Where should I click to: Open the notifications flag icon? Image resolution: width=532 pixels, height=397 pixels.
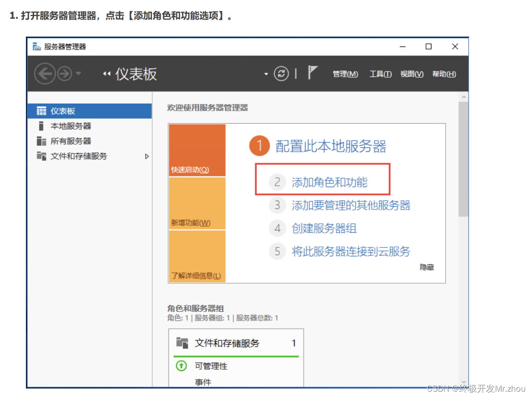pyautogui.click(x=312, y=72)
